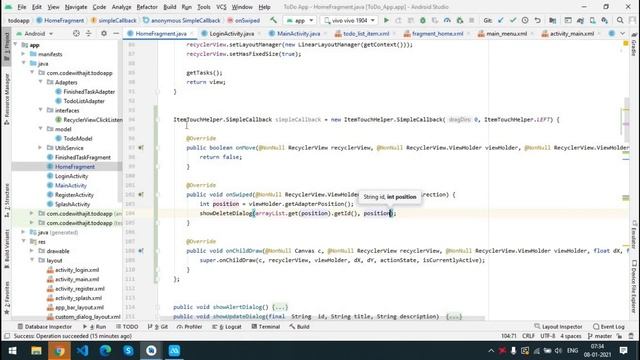Toggle the Favorites side tab
640x360 pixels.
(7, 298)
